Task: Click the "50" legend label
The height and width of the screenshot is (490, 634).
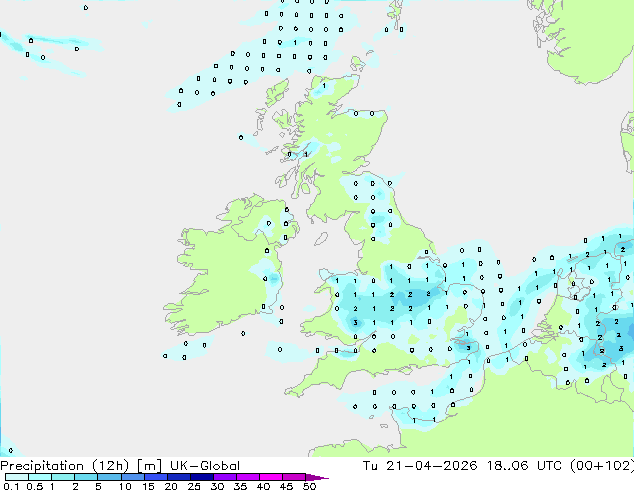Action: pyautogui.click(x=309, y=486)
